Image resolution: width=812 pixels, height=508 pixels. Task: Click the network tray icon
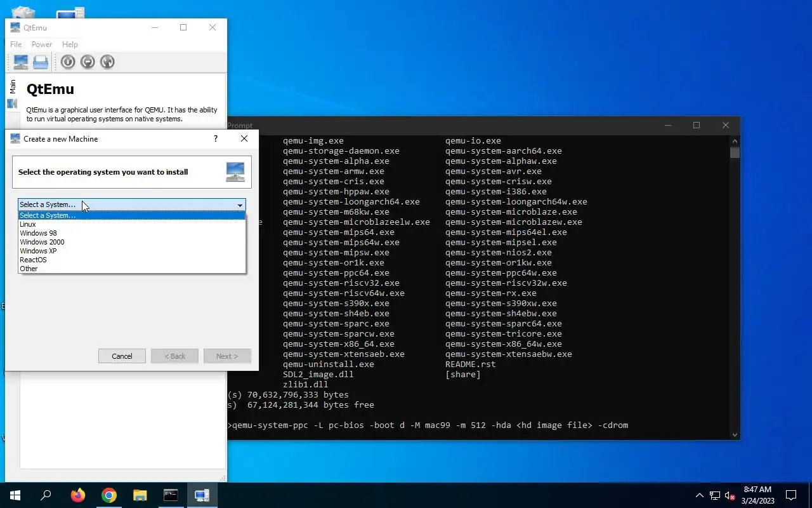(715, 495)
